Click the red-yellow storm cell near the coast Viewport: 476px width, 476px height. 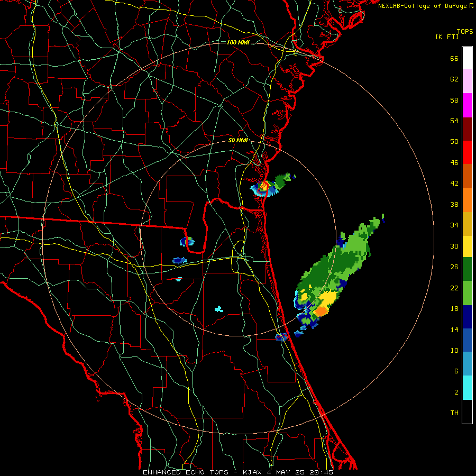(264, 186)
